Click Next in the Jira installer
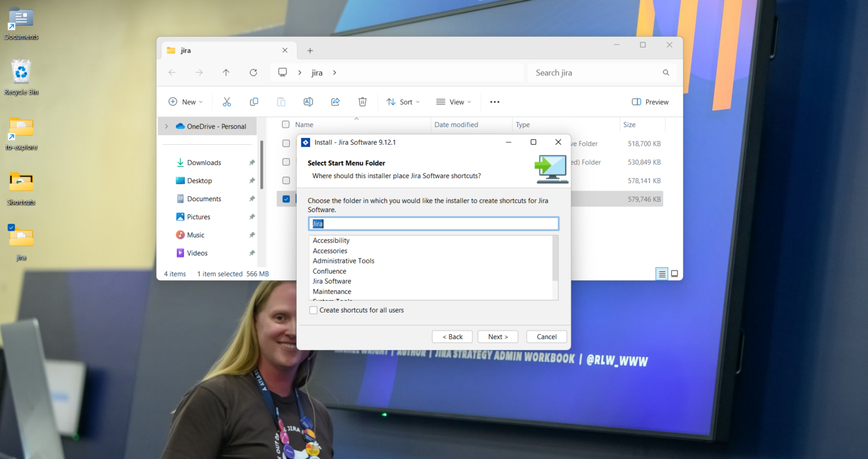 pos(497,336)
